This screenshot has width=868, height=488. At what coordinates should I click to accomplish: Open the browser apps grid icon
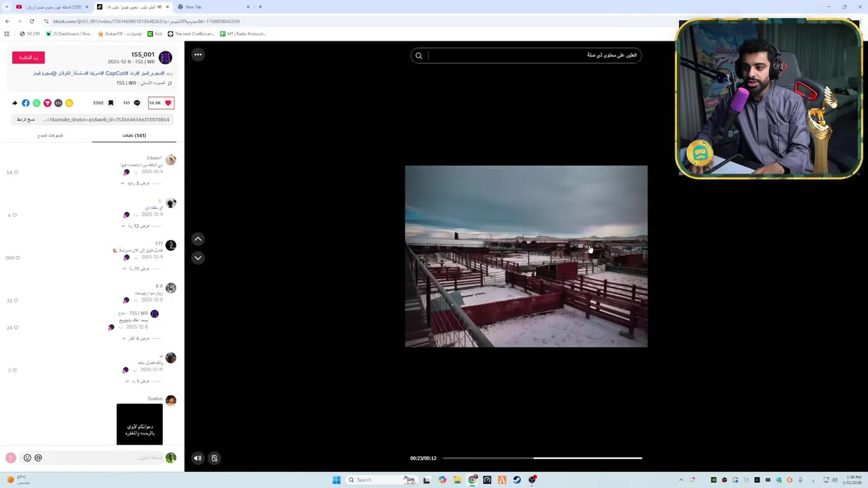point(7,33)
